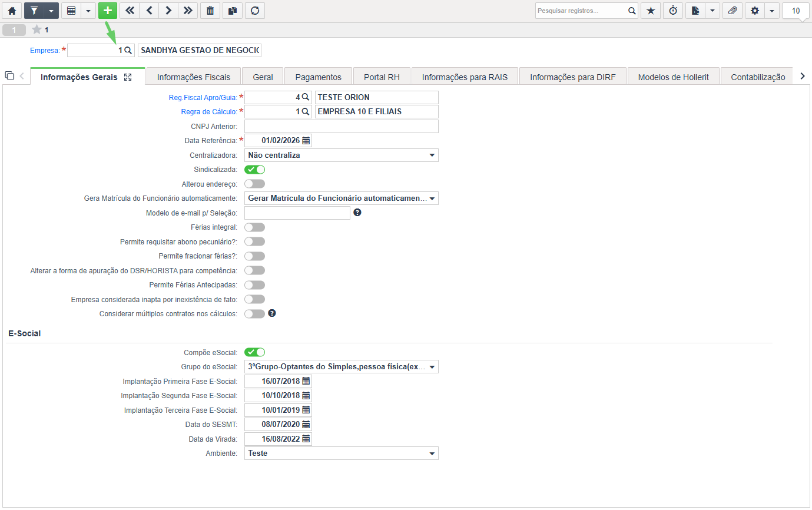Jump to last record double-arrow
The width and height of the screenshot is (812, 510).
tap(187, 11)
